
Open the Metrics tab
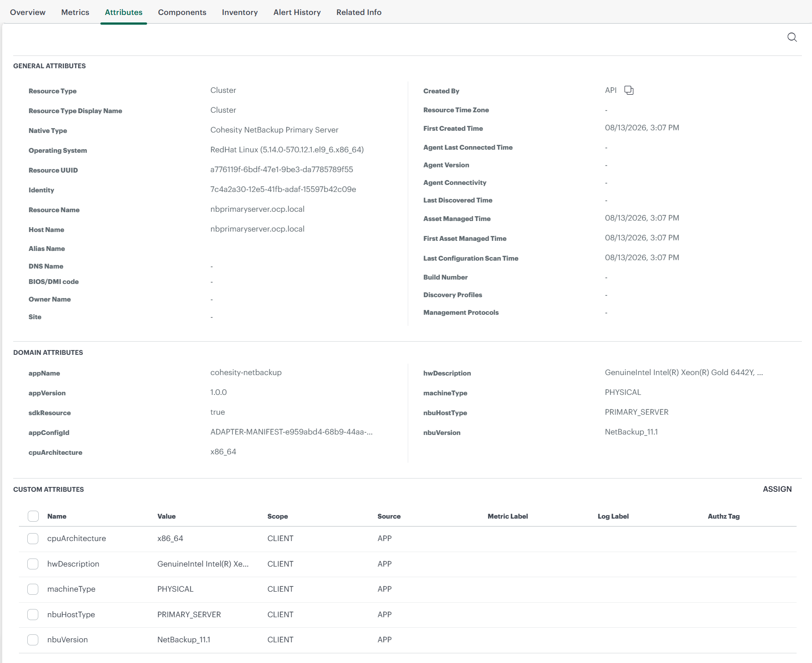[x=75, y=12]
